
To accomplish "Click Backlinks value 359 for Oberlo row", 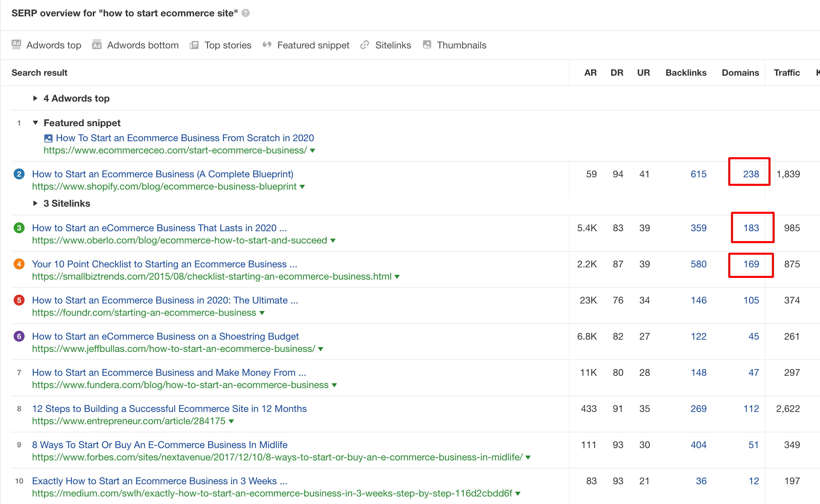I will tap(699, 228).
